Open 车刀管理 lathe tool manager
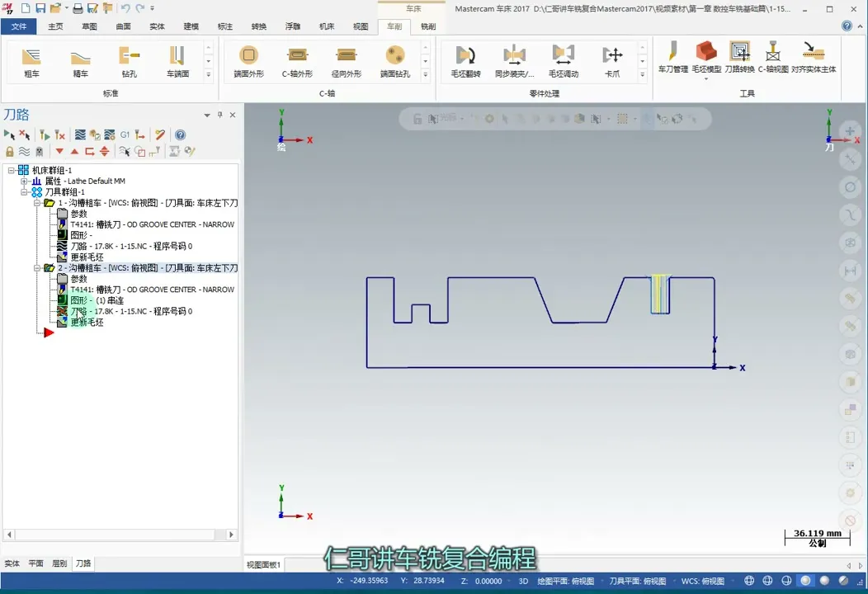868x594 pixels. pyautogui.click(x=672, y=58)
